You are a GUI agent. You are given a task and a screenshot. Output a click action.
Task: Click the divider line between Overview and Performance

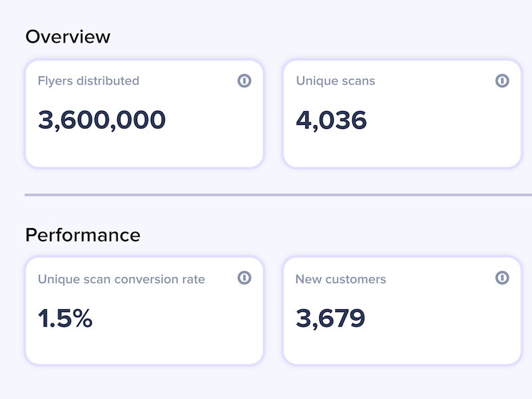point(278,195)
